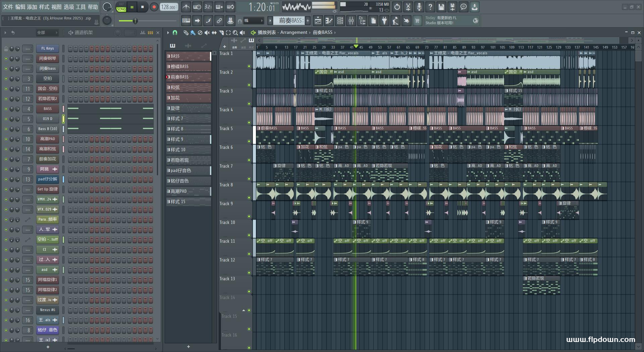Open the 添加 menu
The width and height of the screenshot is (644, 352).
coord(32,7)
